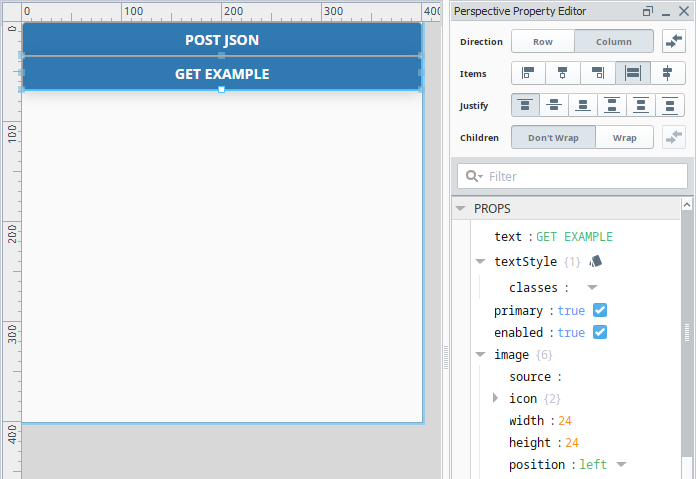Click the property Filter search field

581,176
